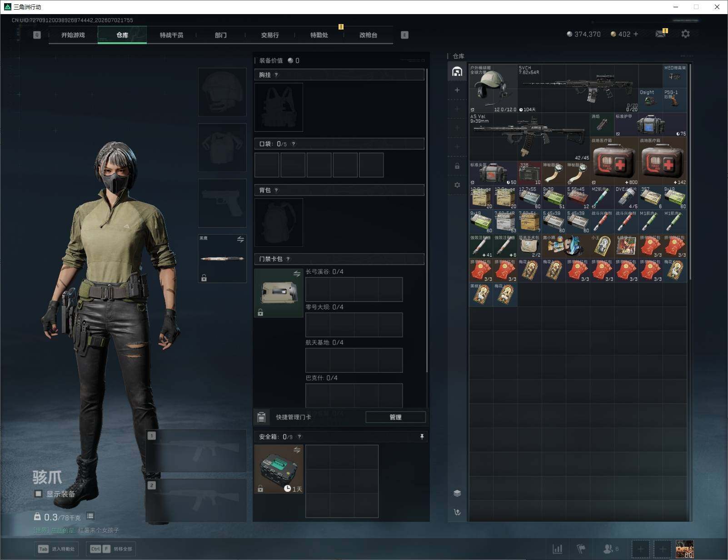
Task: Click the sell-to-cart icon below the layers icon
Action: click(x=457, y=512)
